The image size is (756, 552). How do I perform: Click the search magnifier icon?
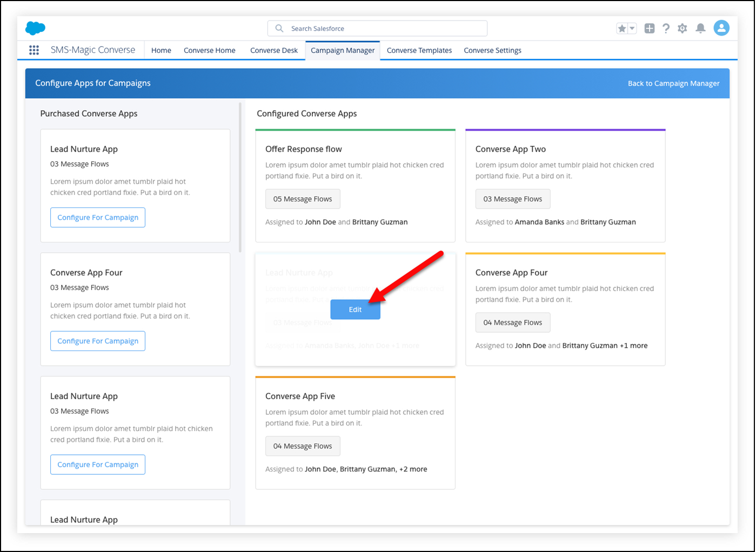(279, 29)
